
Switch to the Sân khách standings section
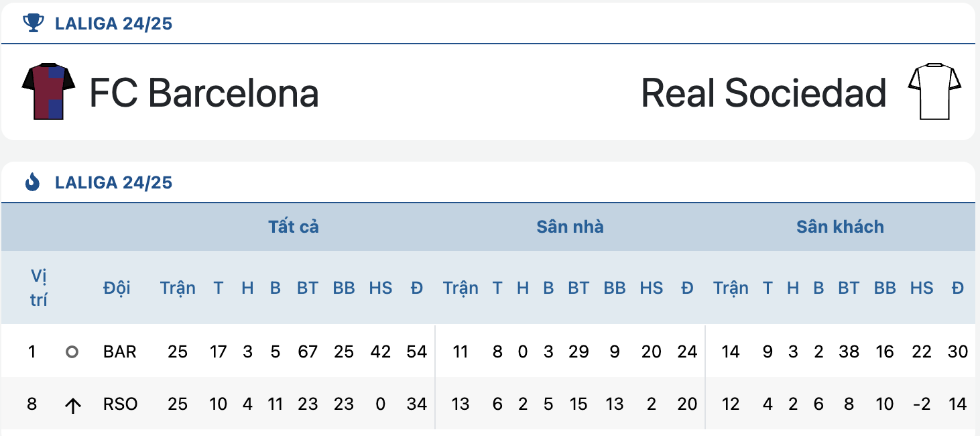(x=840, y=227)
